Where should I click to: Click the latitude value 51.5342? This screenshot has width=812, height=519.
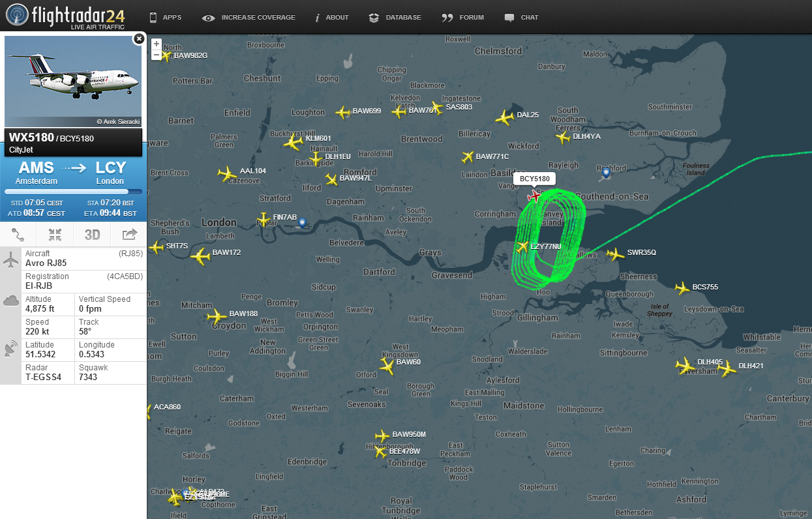pyautogui.click(x=40, y=354)
